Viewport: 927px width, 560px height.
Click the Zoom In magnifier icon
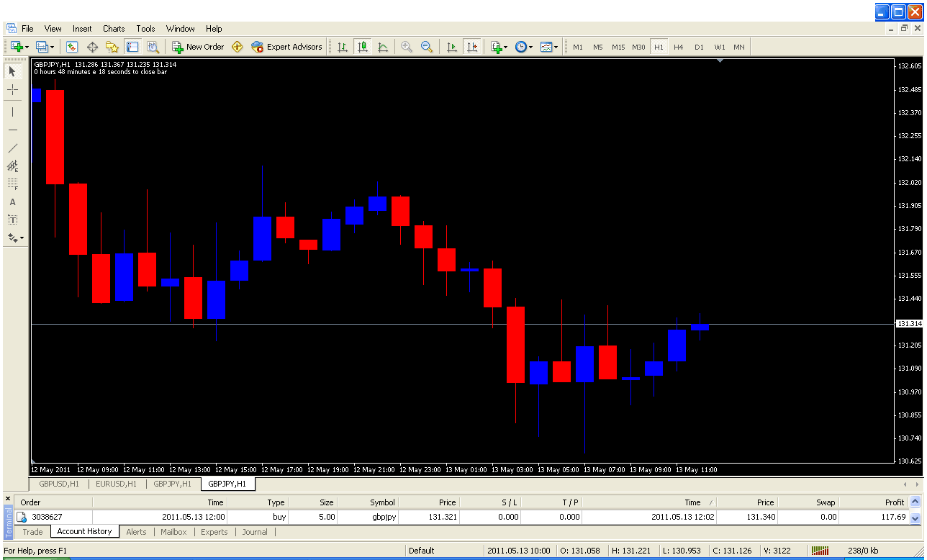407,47
